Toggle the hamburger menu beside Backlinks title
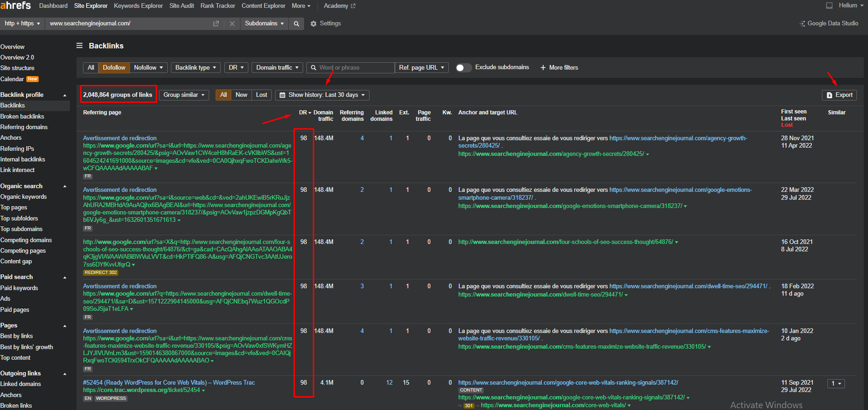 80,46
